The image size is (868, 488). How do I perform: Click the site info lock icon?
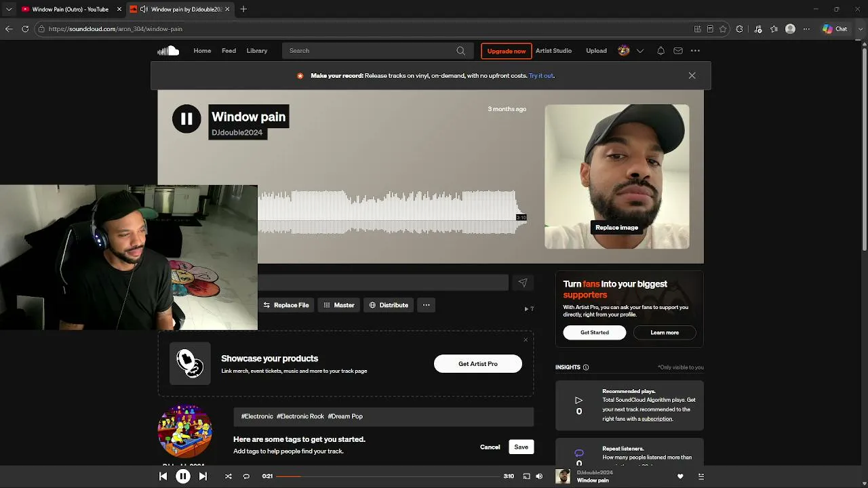point(41,29)
